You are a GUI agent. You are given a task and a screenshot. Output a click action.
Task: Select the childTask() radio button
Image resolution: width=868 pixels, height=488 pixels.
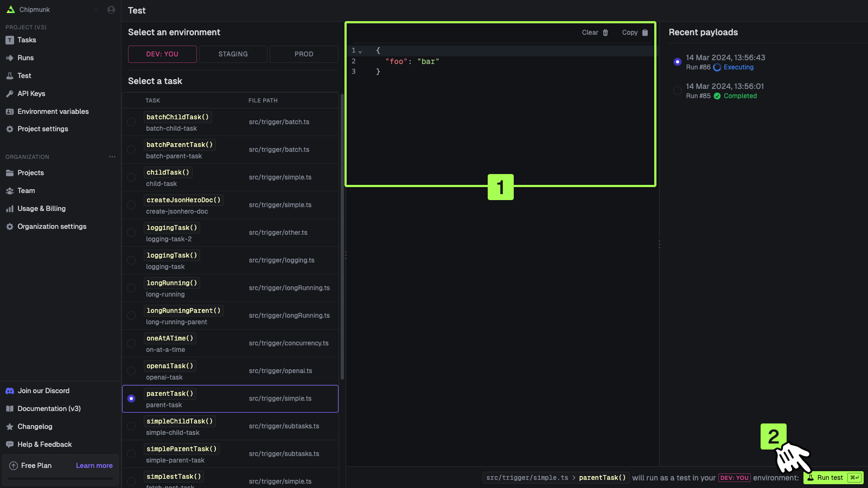click(131, 177)
